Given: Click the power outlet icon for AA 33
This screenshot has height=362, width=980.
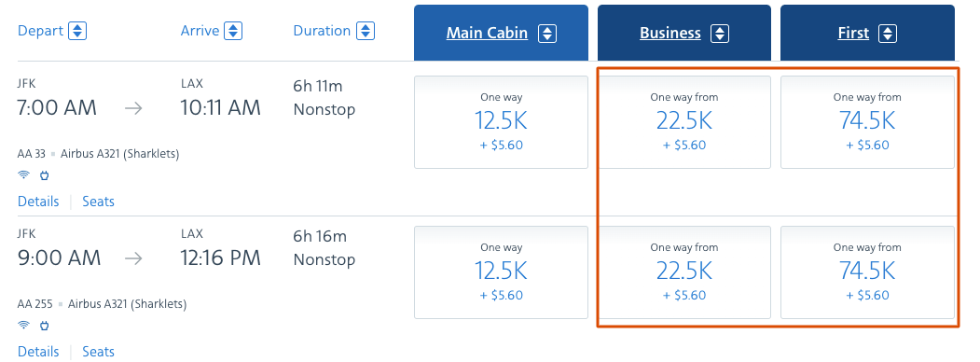Looking at the screenshot, I should coord(45,175).
